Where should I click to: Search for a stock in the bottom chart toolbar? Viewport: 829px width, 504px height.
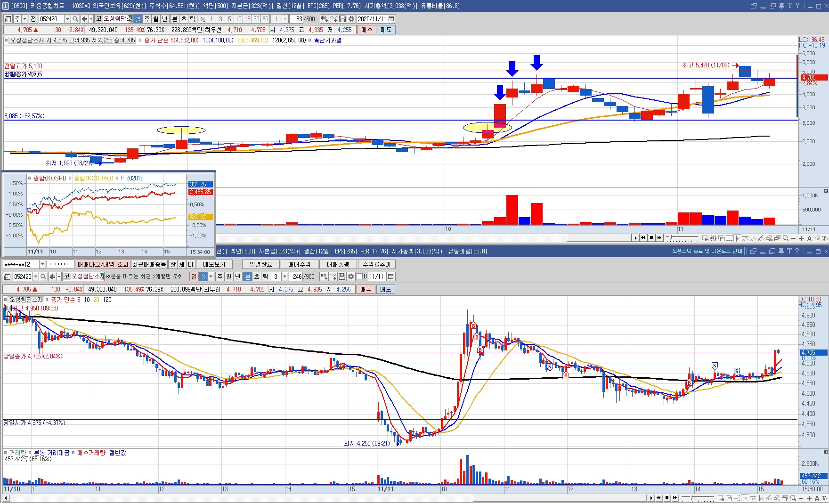43,276
